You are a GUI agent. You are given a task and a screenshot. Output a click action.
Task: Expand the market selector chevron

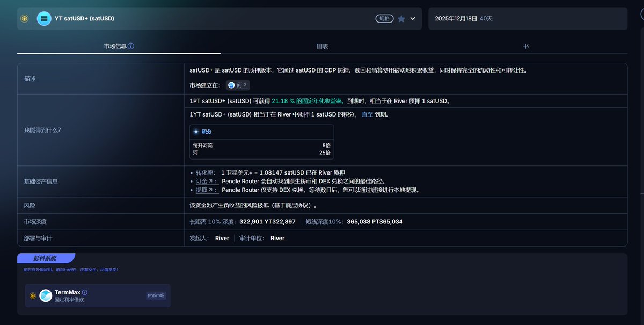tap(413, 19)
